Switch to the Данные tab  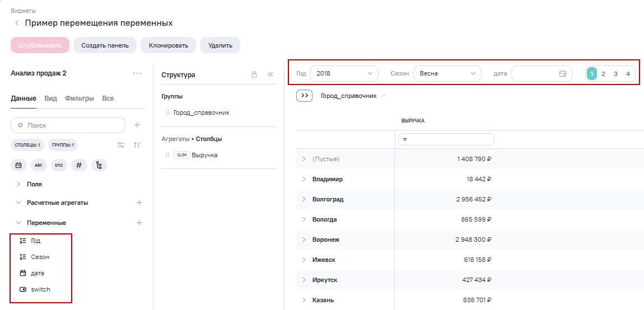(x=24, y=98)
